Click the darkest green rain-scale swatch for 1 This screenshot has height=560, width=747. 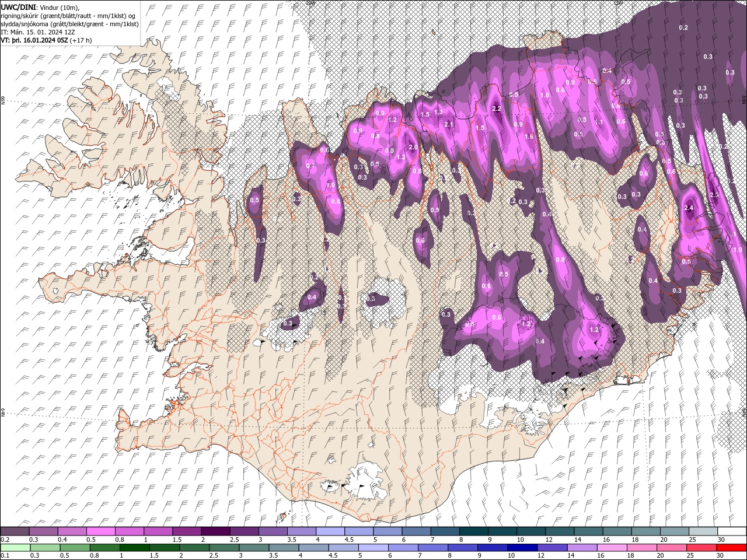tap(135, 548)
